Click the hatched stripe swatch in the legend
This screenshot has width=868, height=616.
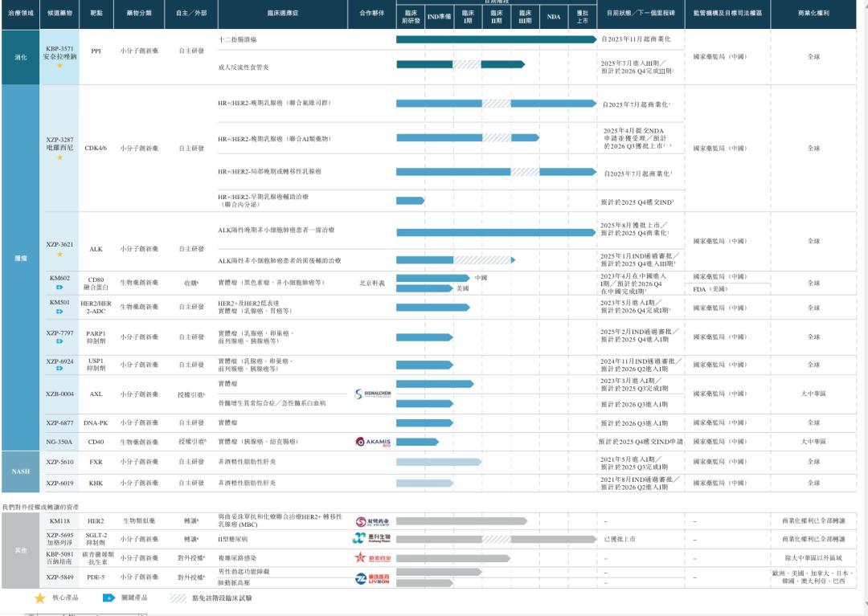[178, 598]
